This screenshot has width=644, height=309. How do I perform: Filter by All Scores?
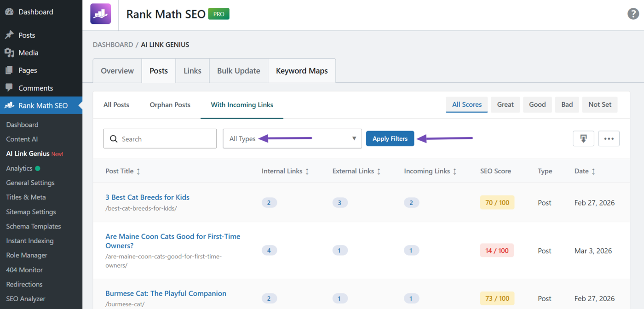tap(467, 104)
